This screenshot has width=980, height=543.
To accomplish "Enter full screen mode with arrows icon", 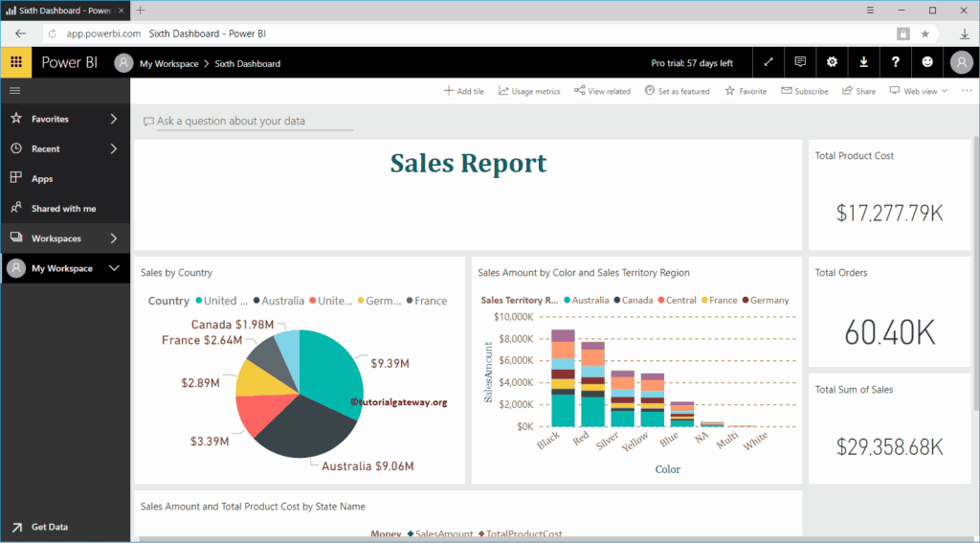I will (768, 62).
